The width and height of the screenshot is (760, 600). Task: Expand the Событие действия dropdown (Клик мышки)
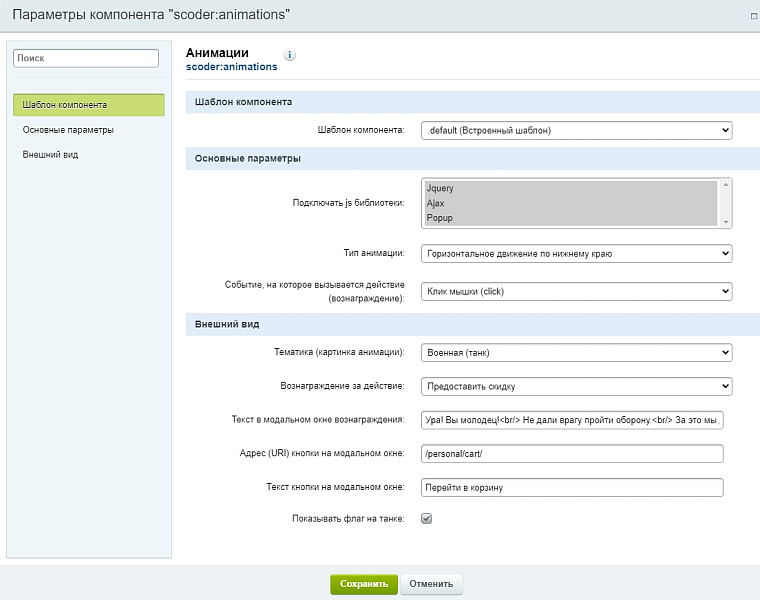click(576, 291)
